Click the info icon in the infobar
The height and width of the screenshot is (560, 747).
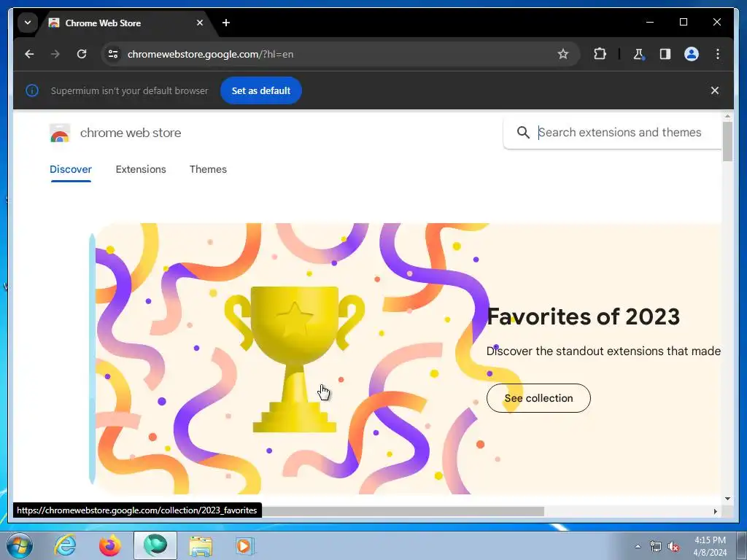point(32,90)
